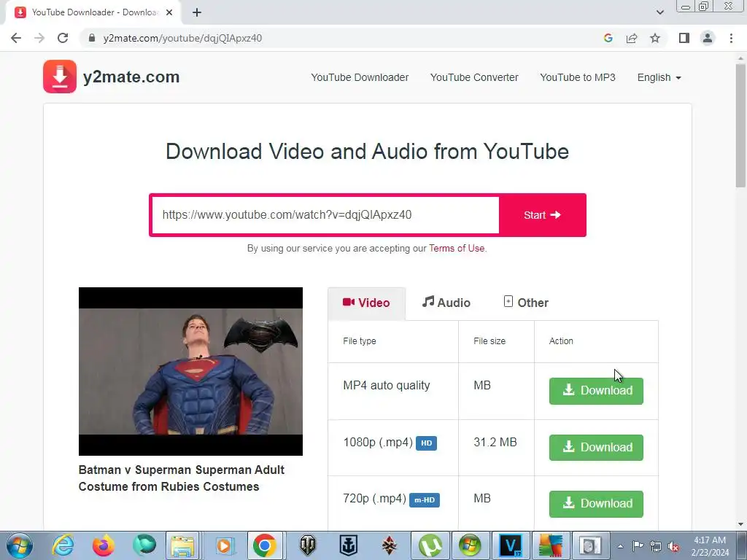Click the blue HD badge
747x560 pixels.
(x=426, y=443)
